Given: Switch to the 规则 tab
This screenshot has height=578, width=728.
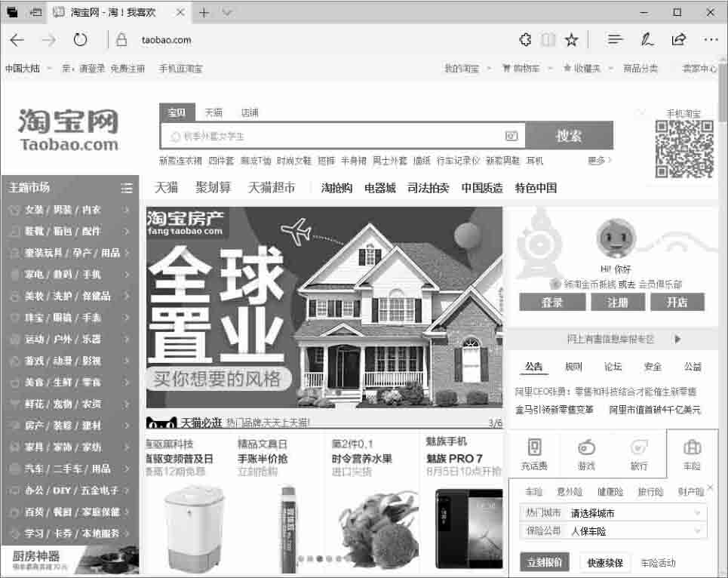Looking at the screenshot, I should point(573,367).
